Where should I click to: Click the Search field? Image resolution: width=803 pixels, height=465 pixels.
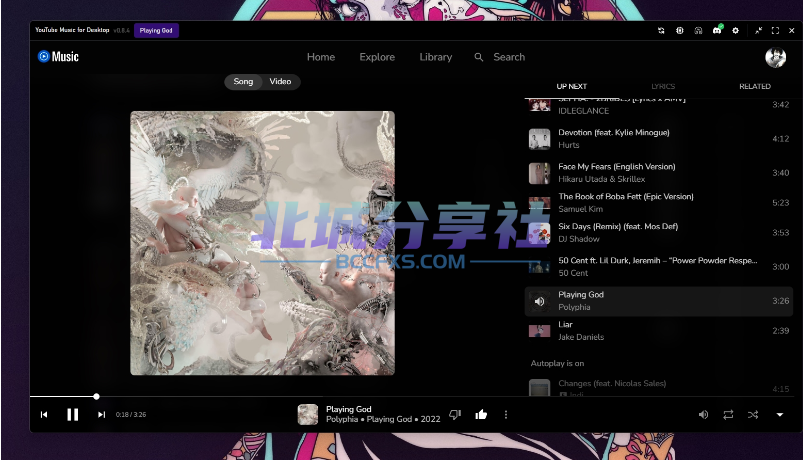pyautogui.click(x=509, y=57)
